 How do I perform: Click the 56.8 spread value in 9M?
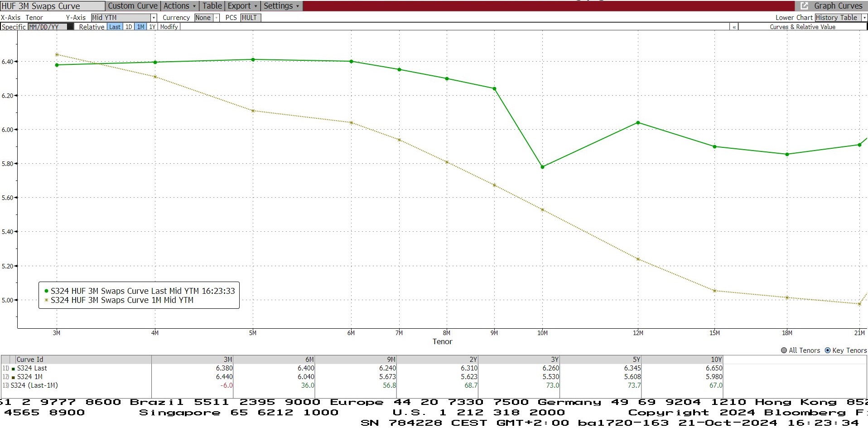[389, 385]
